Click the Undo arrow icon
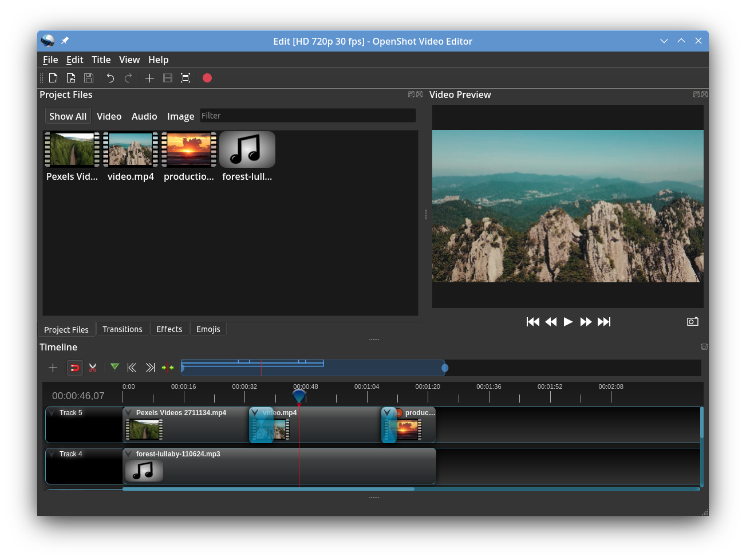 point(110,78)
